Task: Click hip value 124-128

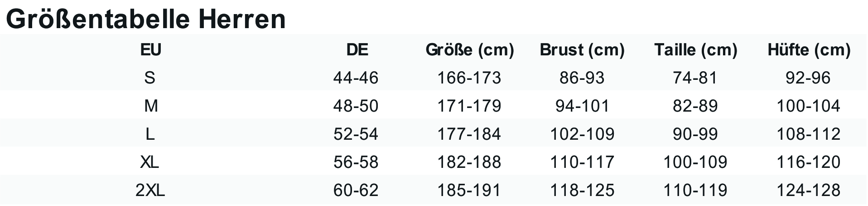Action: point(809,191)
